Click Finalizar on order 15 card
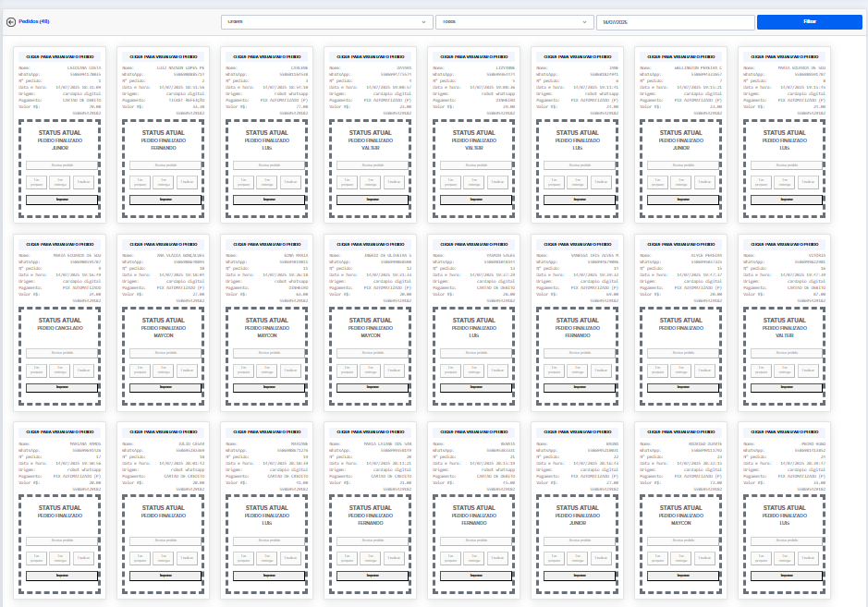This screenshot has height=607, width=868. 704,370
